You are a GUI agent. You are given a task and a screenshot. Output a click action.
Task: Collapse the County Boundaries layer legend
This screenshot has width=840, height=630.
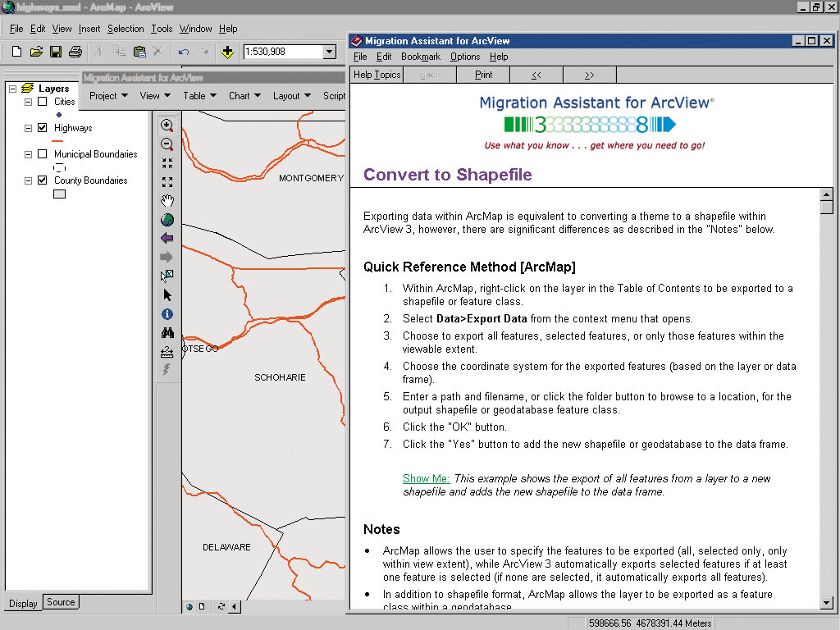[29, 180]
